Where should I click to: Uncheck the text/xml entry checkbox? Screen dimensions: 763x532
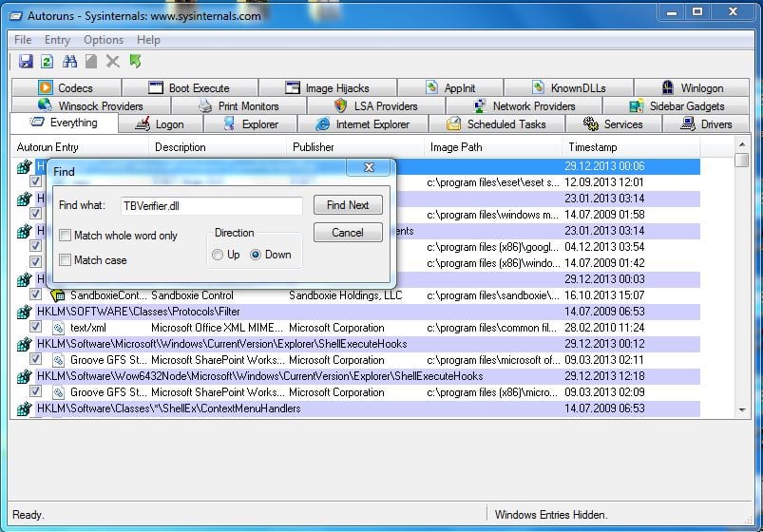coord(35,326)
